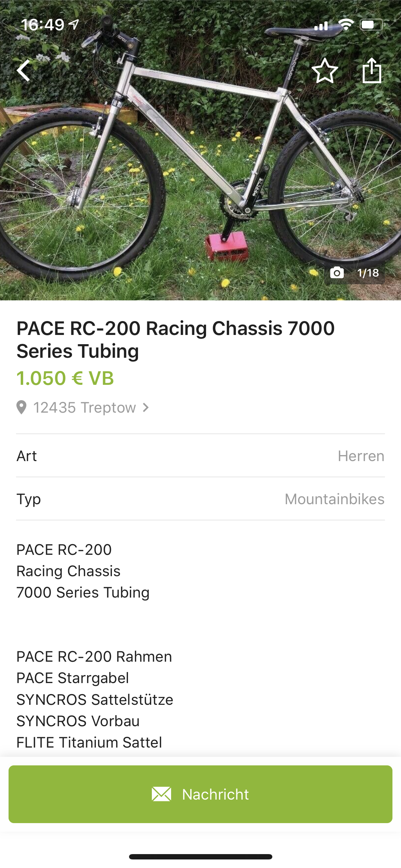The height and width of the screenshot is (868, 401).
Task: Select the Herren value in Art row
Action: tap(361, 456)
